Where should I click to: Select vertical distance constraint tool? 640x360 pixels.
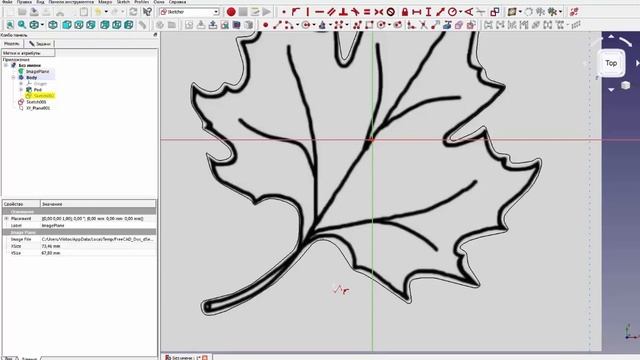(428, 12)
